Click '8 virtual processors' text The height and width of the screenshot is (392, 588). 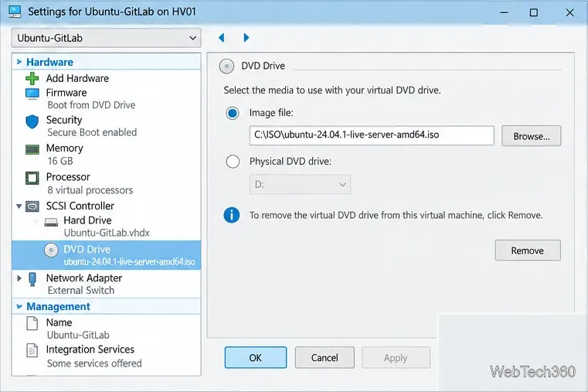coord(90,190)
